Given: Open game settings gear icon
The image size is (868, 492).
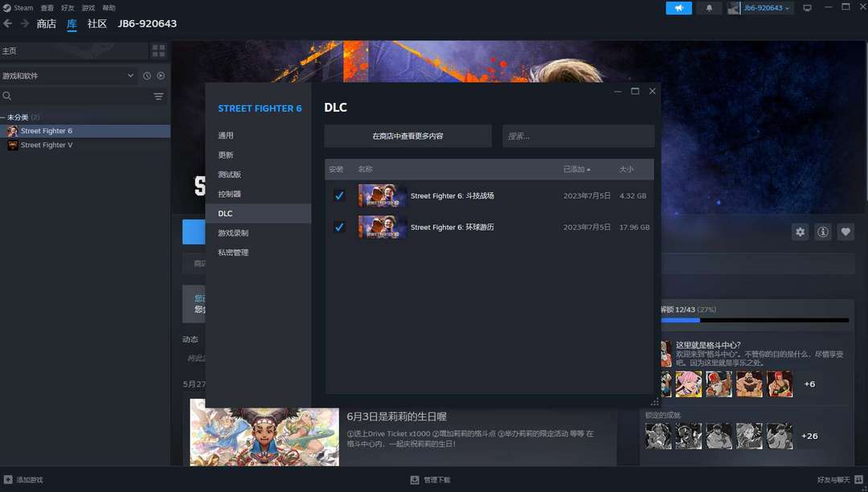Looking at the screenshot, I should (800, 232).
